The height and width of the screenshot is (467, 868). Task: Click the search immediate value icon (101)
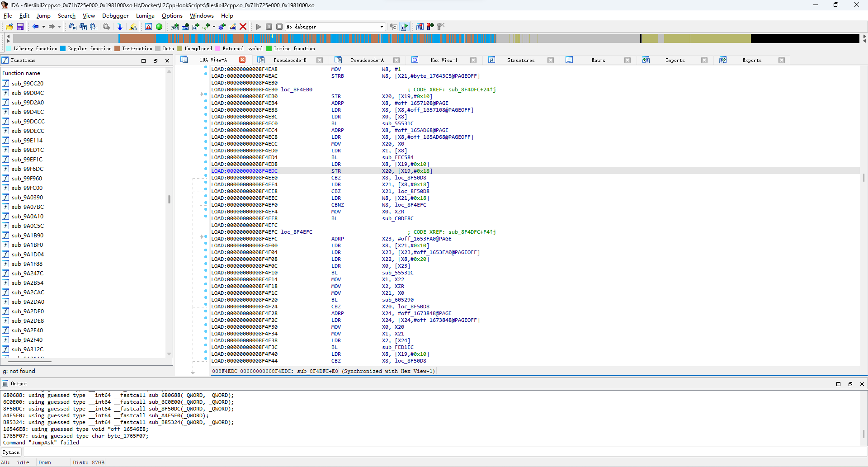click(94, 27)
